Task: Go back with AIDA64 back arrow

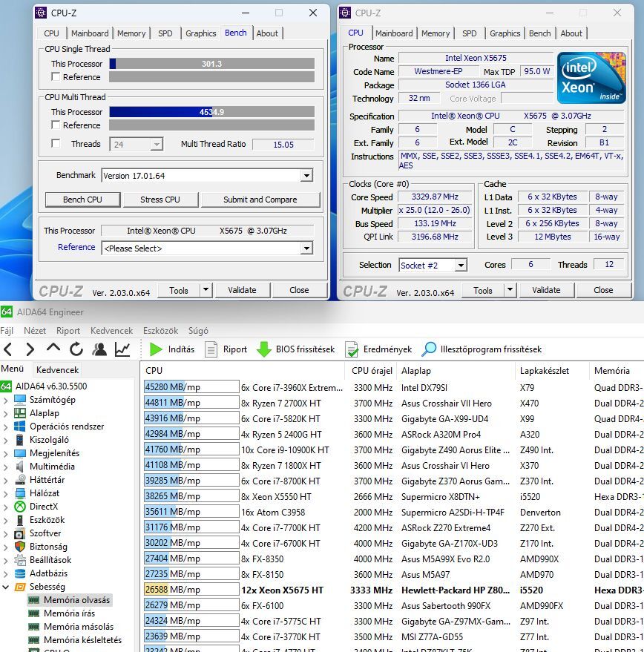Action: pyautogui.click(x=8, y=349)
